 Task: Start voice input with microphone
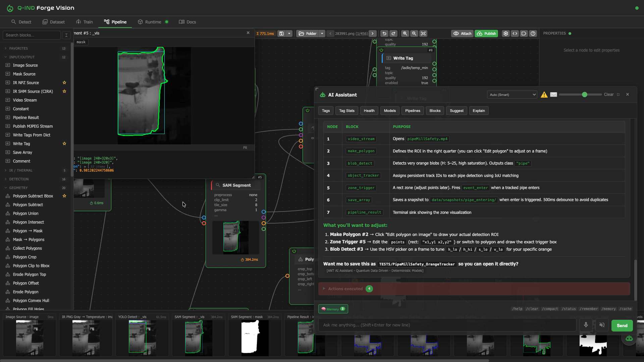pyautogui.click(x=586, y=325)
